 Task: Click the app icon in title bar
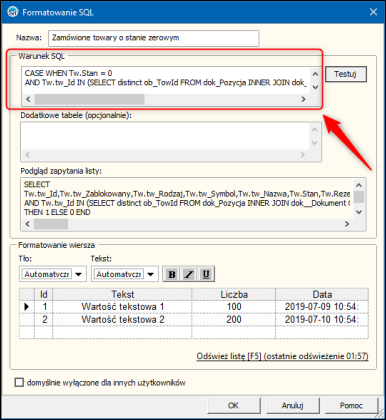click(13, 12)
